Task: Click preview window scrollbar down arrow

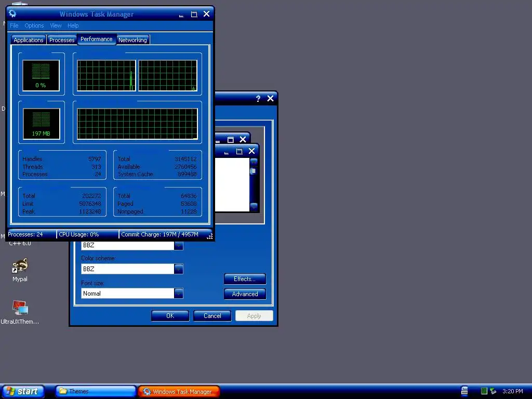Action: pyautogui.click(x=254, y=206)
